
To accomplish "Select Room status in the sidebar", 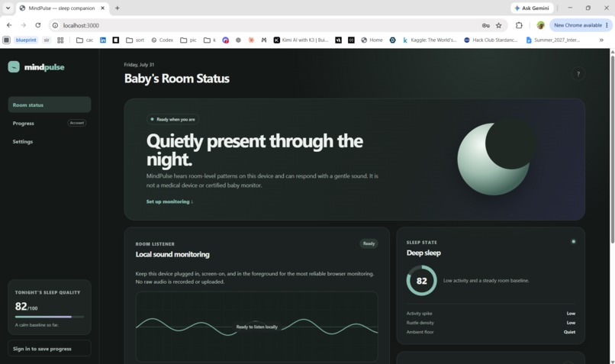I will (x=50, y=105).
